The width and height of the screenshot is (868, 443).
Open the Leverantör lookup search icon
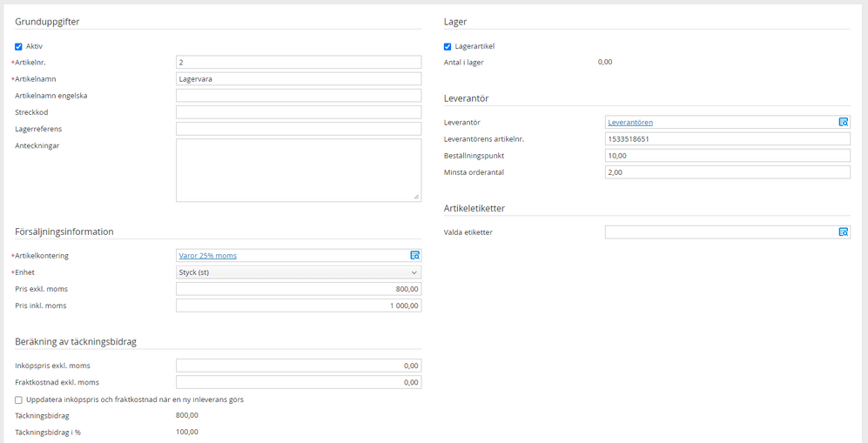843,123
